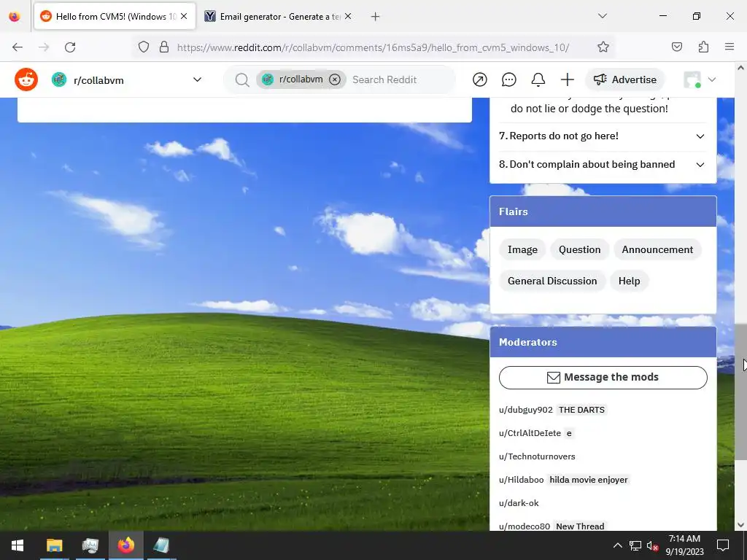Open moderator u/Technoturnovers profile
The image size is (747, 560).
[537, 456]
